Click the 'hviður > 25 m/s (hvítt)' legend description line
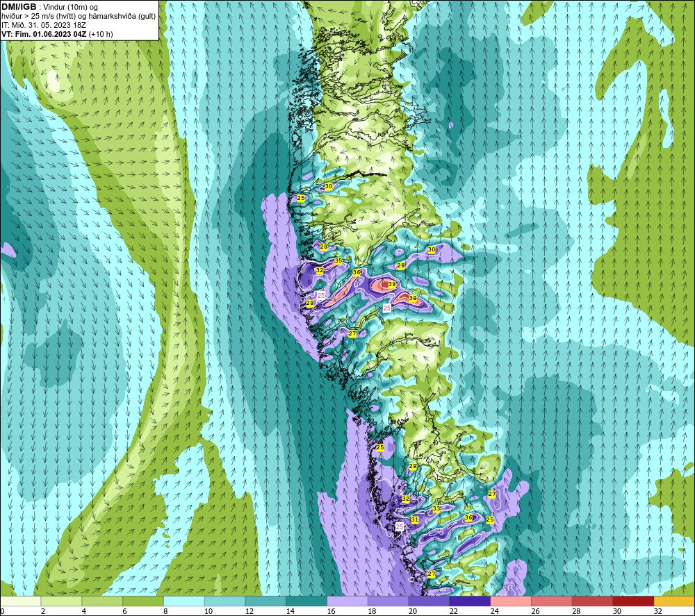This screenshot has height=616, width=695. [x=79, y=17]
